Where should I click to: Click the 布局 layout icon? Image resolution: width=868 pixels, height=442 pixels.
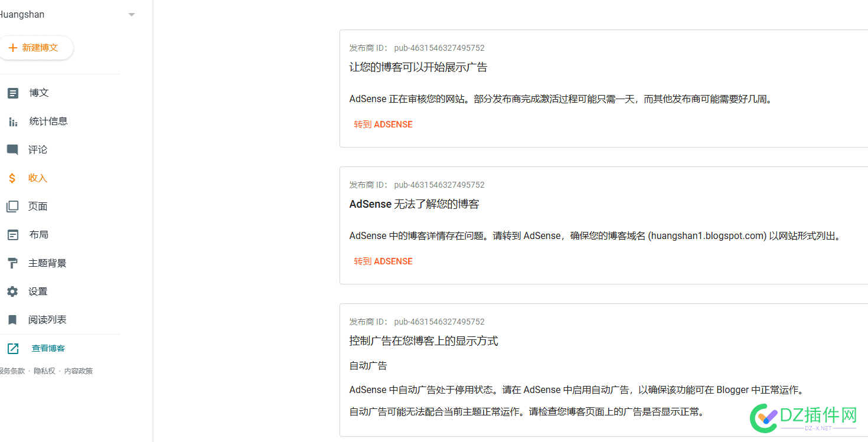[x=12, y=235]
